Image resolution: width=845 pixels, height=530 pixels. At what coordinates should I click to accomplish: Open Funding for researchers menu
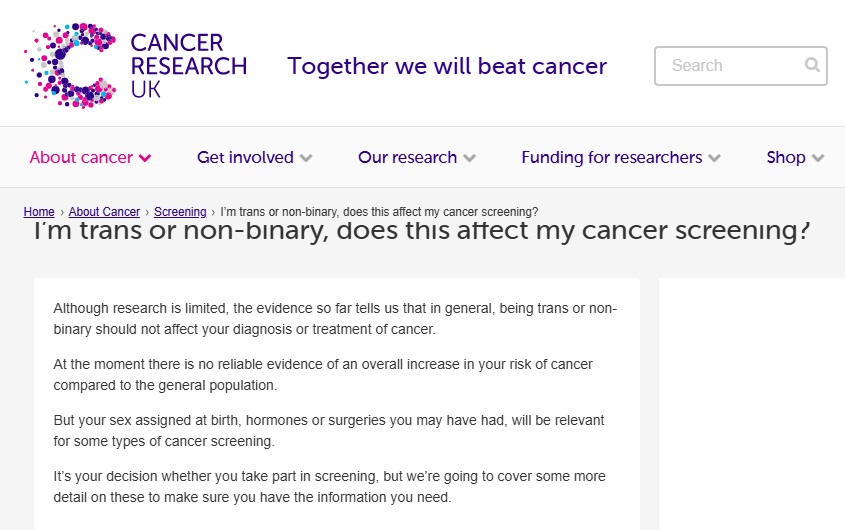point(611,157)
